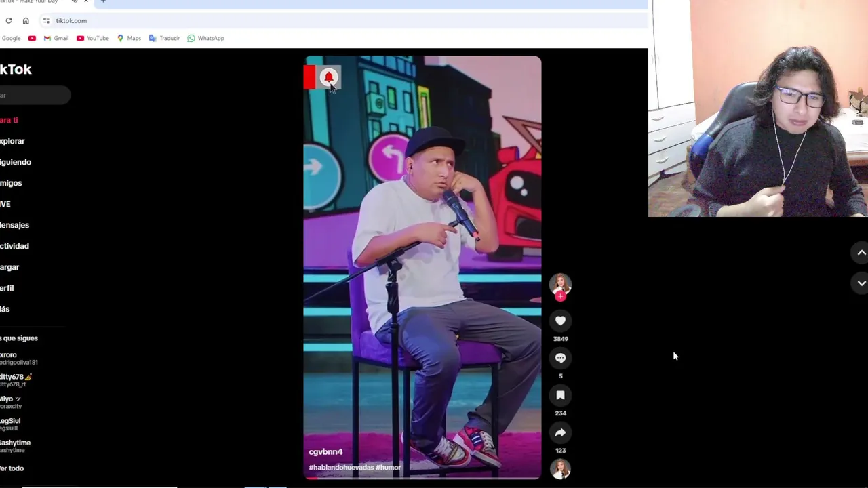Open Mensajes in the sidebar
The width and height of the screenshot is (868, 488).
pos(14,225)
